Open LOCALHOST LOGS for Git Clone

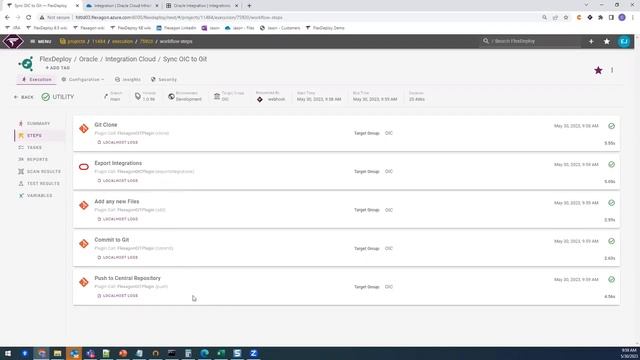click(x=118, y=142)
